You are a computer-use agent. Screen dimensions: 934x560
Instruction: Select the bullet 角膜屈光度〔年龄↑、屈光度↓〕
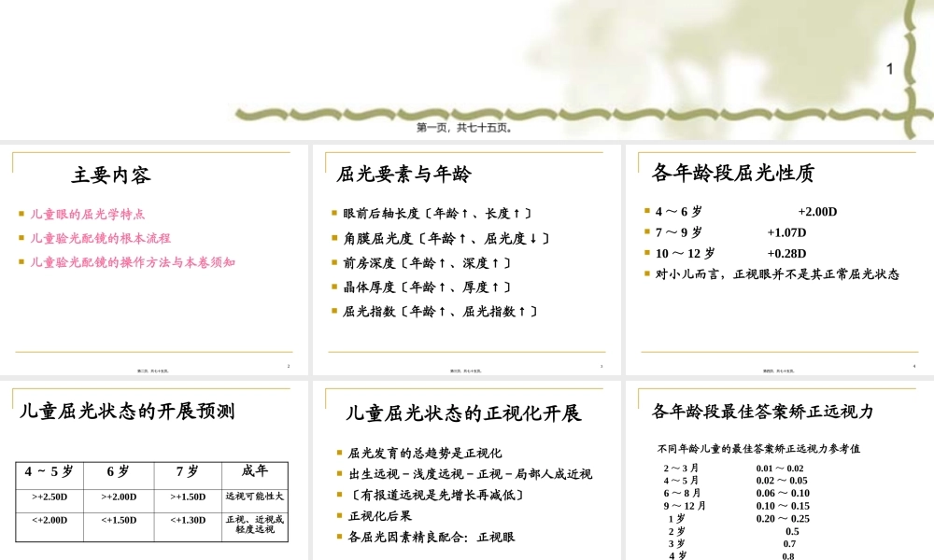click(441, 238)
